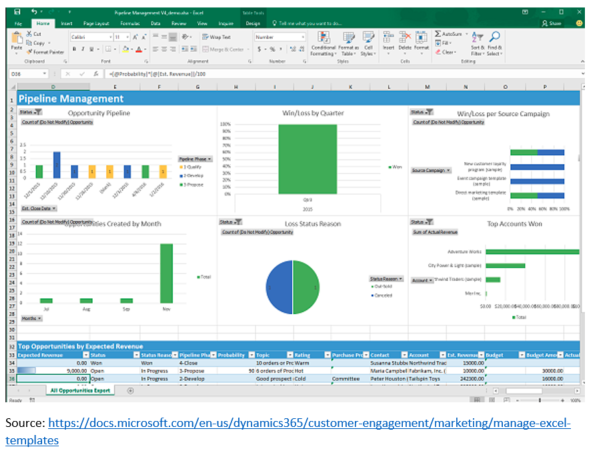The image size is (589, 452).
Task: Click the feedback smiley face icon
Action: 579,23
